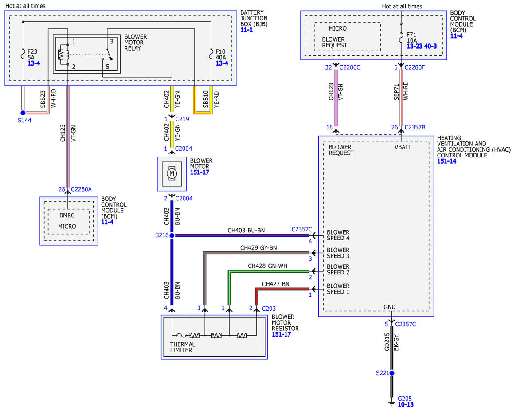Click the C2280A connector label
532x411 pixels.
81,189
